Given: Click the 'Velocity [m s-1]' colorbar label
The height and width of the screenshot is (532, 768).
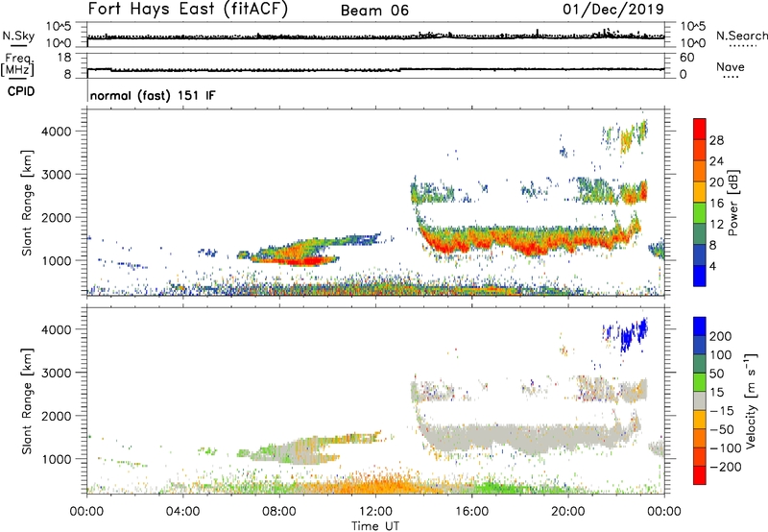Looking at the screenshot, I should click(x=751, y=400).
